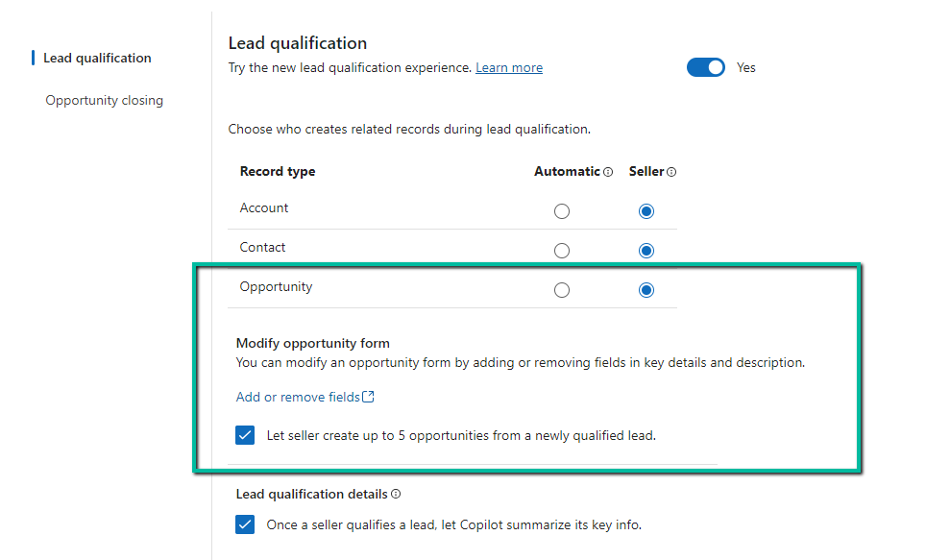Select Seller for Opportunity record type

[x=646, y=289]
